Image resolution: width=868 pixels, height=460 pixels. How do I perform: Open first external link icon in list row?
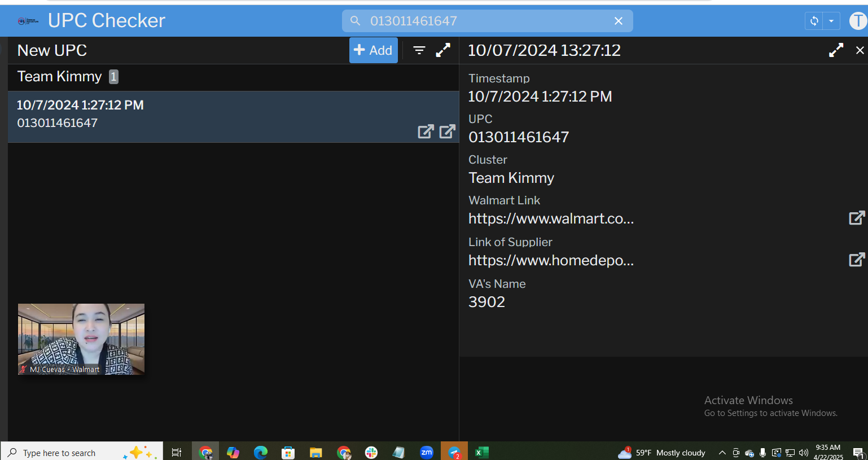point(426,132)
